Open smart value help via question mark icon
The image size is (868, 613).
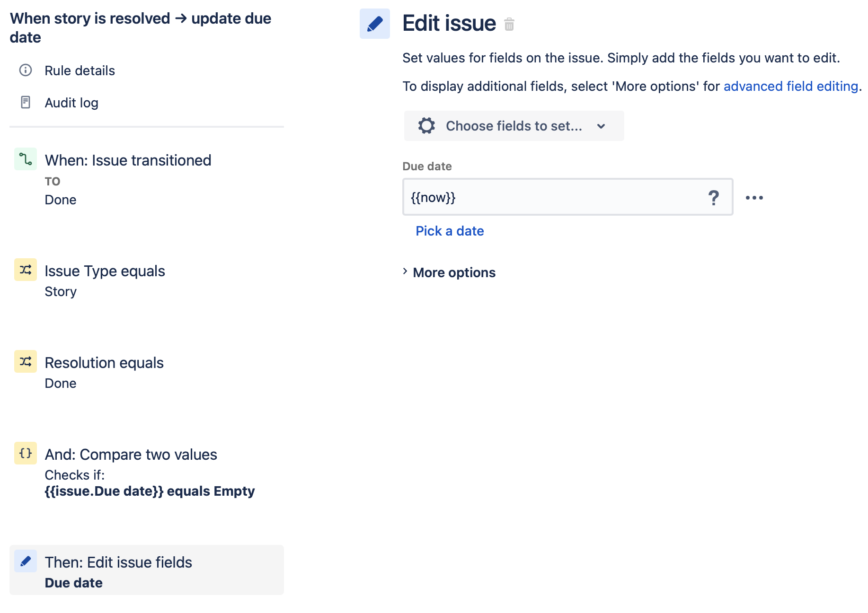coord(714,197)
